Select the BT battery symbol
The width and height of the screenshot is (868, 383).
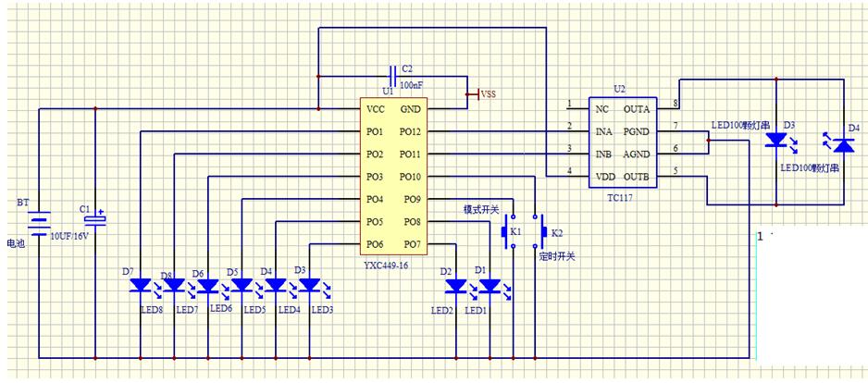pyautogui.click(x=40, y=224)
